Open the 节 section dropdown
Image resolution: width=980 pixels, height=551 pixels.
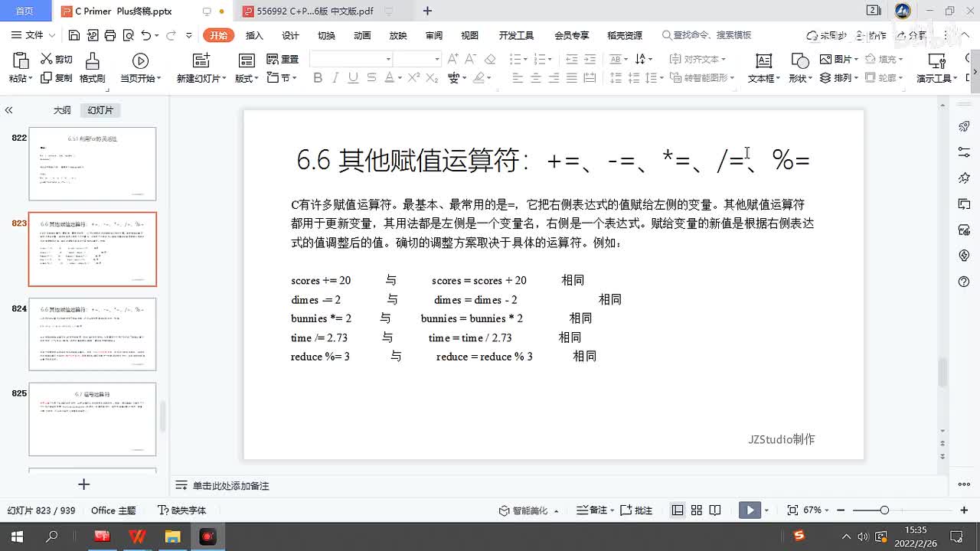tap(294, 79)
